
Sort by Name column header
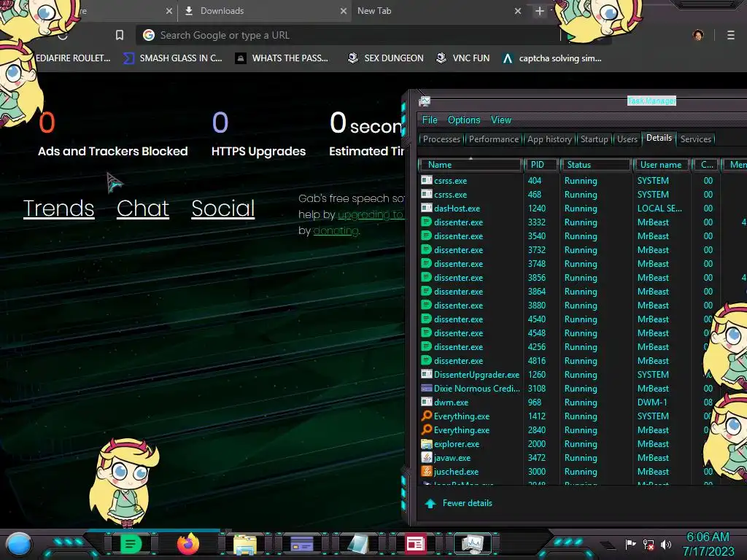pos(470,165)
